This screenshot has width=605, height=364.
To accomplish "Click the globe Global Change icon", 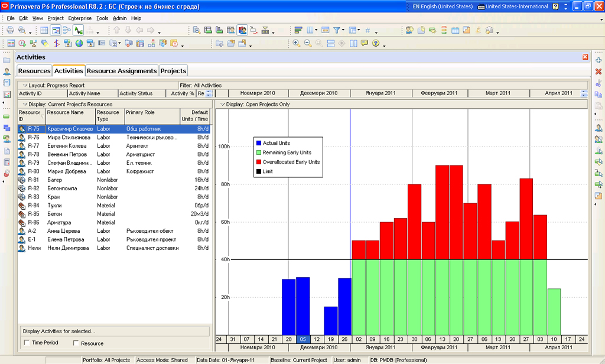I will (79, 43).
